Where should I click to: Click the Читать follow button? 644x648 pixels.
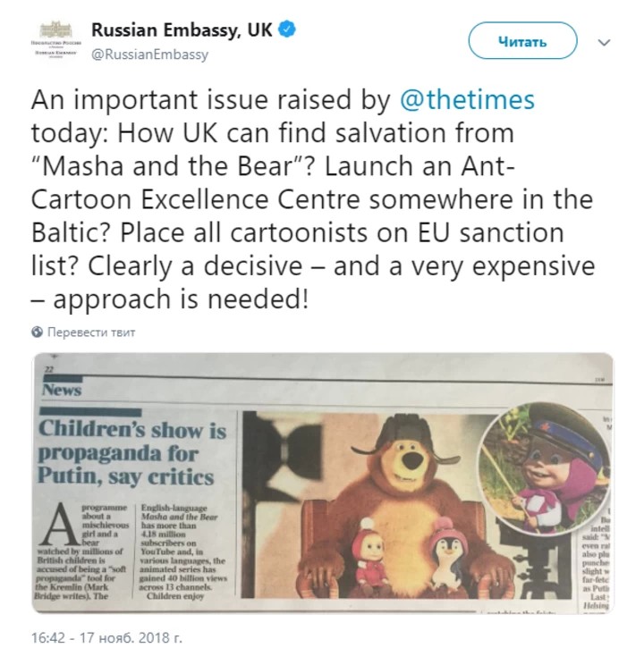click(522, 41)
